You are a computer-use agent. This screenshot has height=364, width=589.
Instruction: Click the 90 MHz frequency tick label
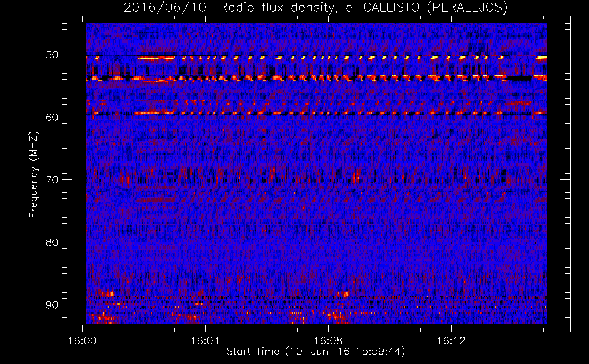tap(52, 305)
